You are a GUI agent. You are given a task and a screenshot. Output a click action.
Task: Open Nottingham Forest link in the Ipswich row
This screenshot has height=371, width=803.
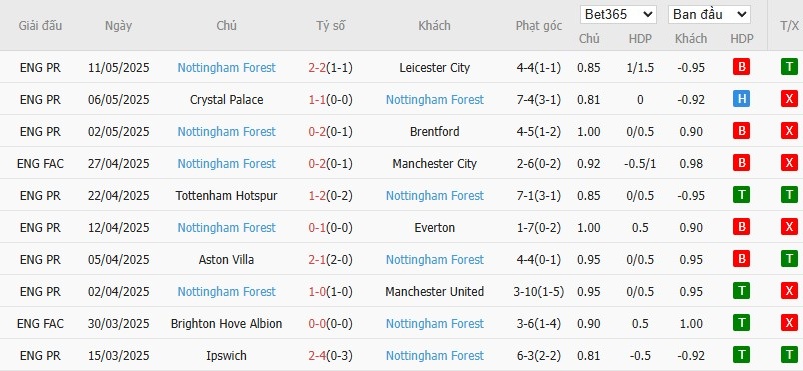435,356
